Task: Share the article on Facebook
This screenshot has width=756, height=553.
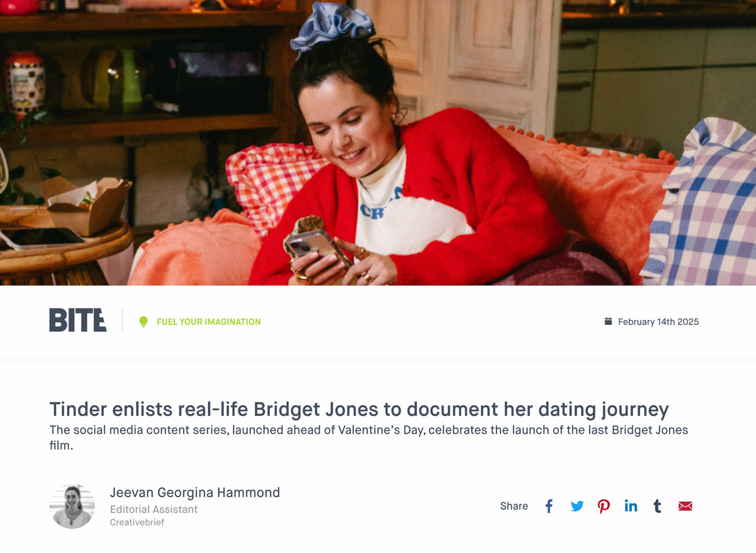Action: point(549,506)
